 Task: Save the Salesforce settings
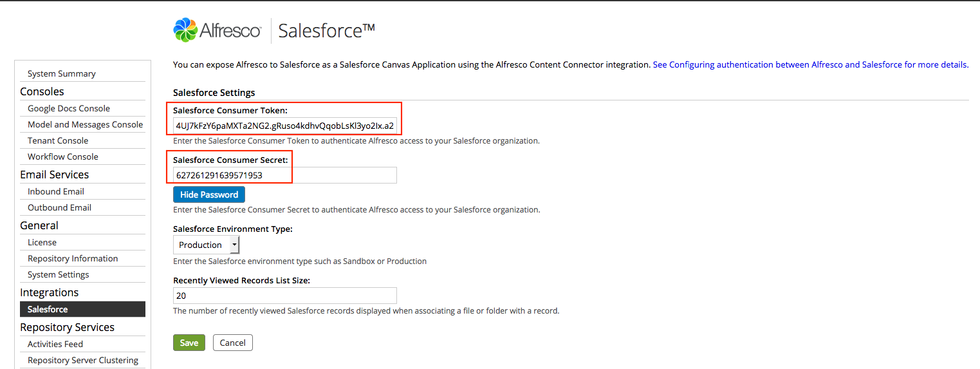pyautogui.click(x=189, y=343)
